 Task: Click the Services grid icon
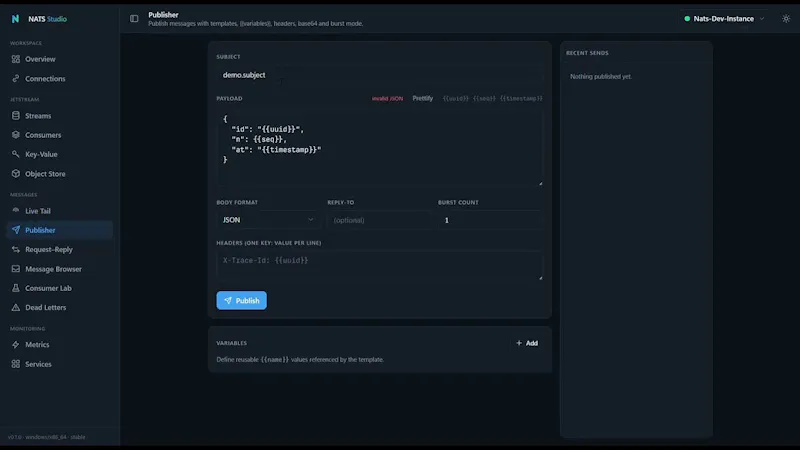point(16,364)
